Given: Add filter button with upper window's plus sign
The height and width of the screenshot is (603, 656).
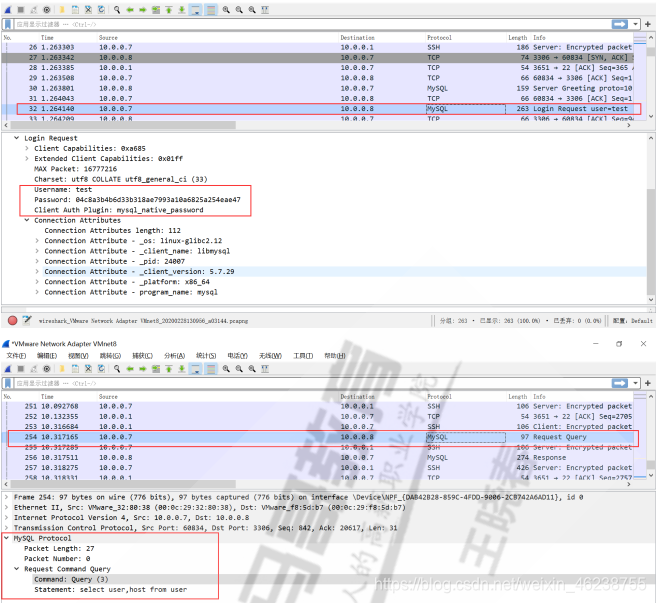Looking at the screenshot, I should [x=648, y=24].
